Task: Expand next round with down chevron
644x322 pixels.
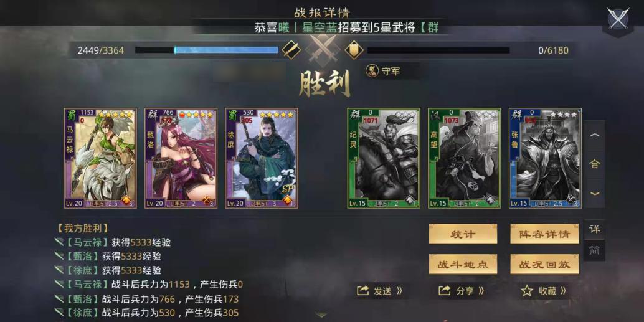Action: pos(595,194)
